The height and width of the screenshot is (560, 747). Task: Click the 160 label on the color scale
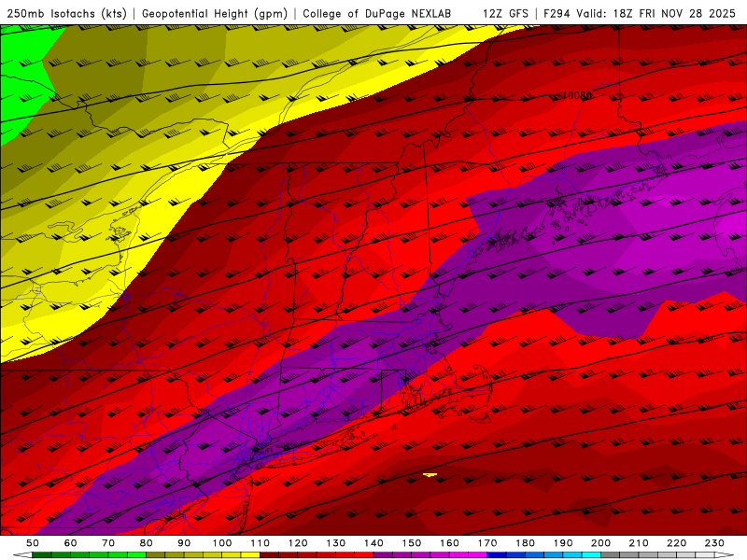click(x=449, y=543)
